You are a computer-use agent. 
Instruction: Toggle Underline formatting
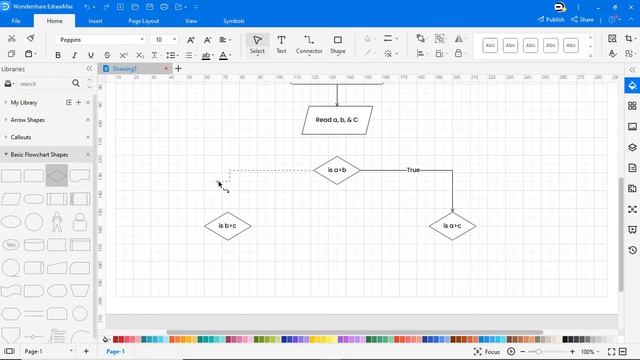(91, 55)
